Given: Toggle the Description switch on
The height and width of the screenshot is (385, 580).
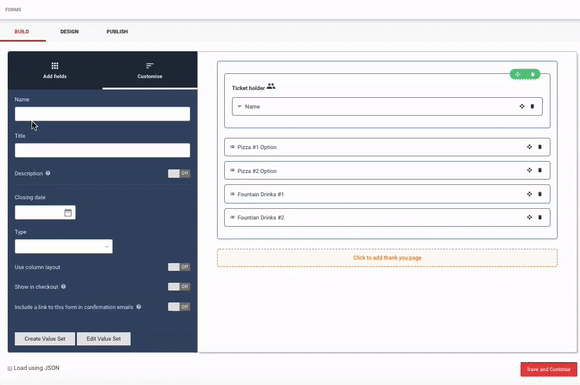Looking at the screenshot, I should click(179, 173).
